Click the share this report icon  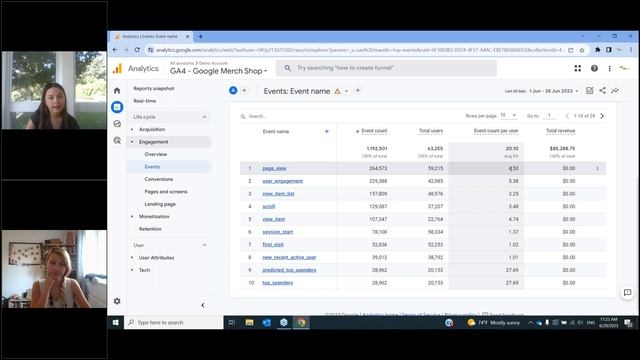click(x=602, y=91)
